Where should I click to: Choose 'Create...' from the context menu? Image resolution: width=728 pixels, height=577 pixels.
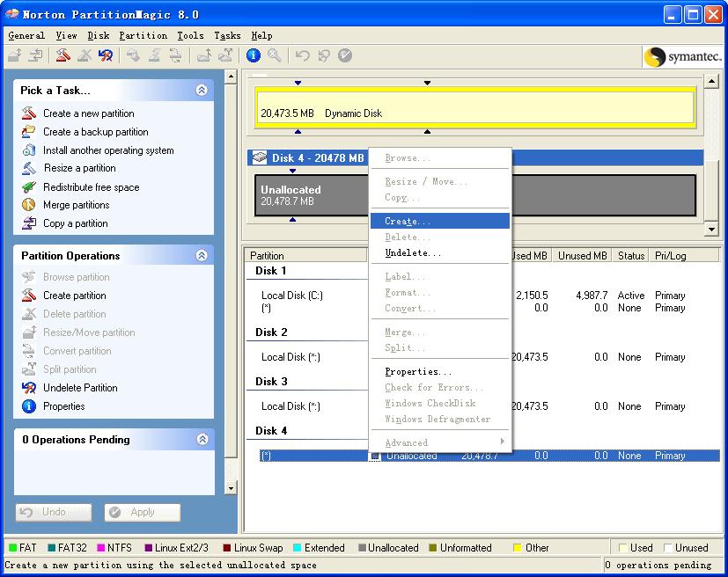407,222
